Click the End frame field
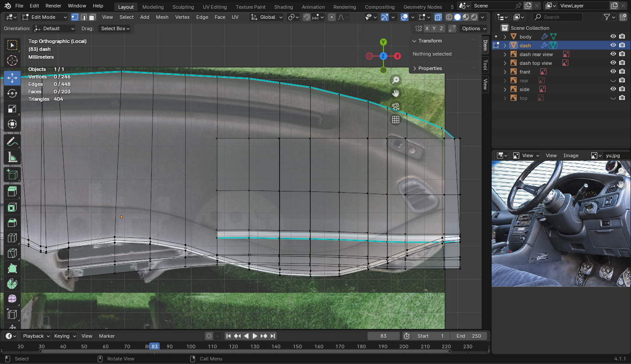This screenshot has width=631, height=364. tap(469, 336)
